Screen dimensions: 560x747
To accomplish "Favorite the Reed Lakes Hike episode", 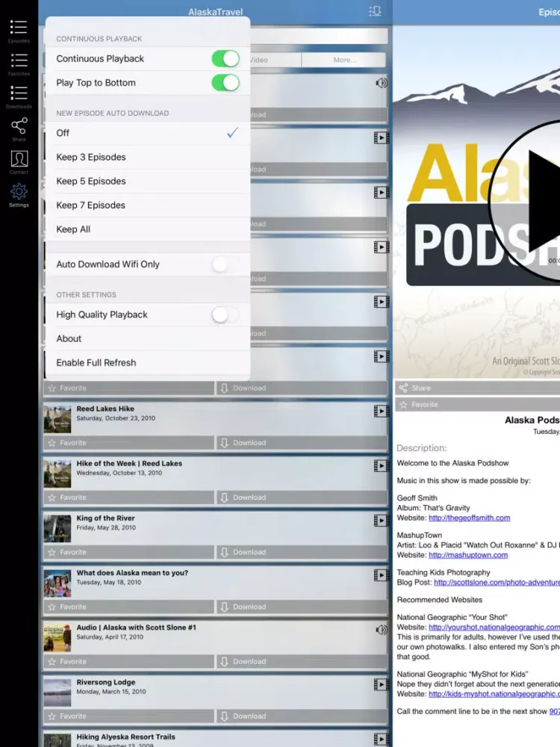I will tap(129, 442).
